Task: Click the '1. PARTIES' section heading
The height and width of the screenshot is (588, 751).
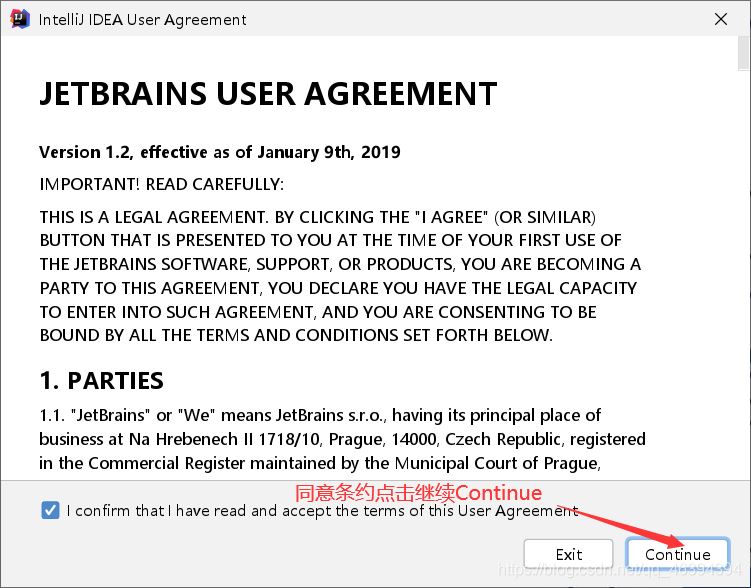Action: pos(102,381)
